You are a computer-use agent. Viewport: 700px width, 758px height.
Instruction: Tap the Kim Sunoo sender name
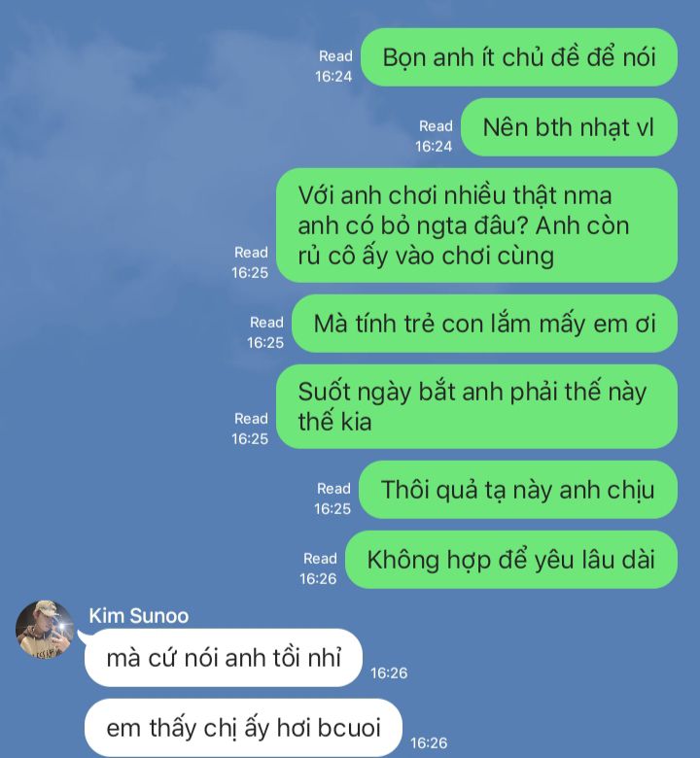point(139,616)
